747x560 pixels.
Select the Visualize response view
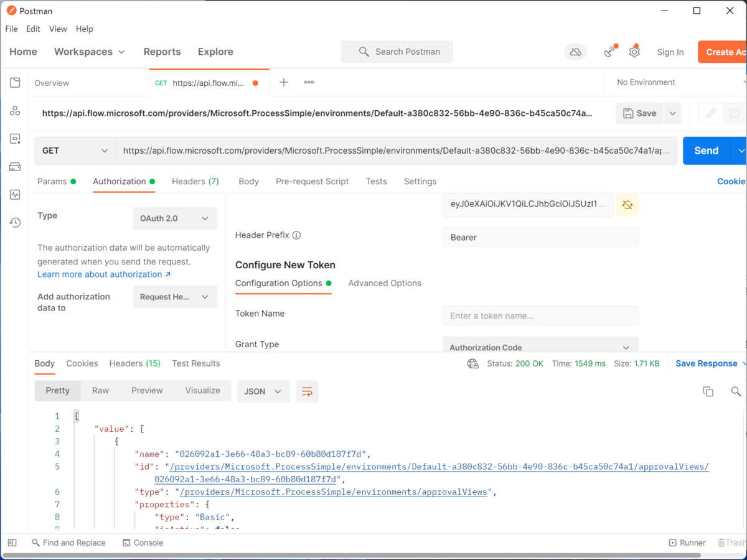pos(203,391)
